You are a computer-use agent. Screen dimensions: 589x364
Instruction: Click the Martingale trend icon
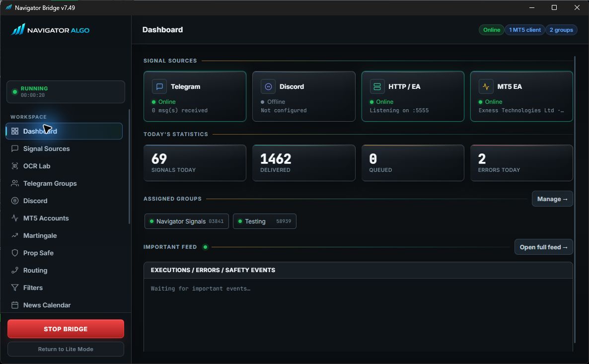pos(14,235)
